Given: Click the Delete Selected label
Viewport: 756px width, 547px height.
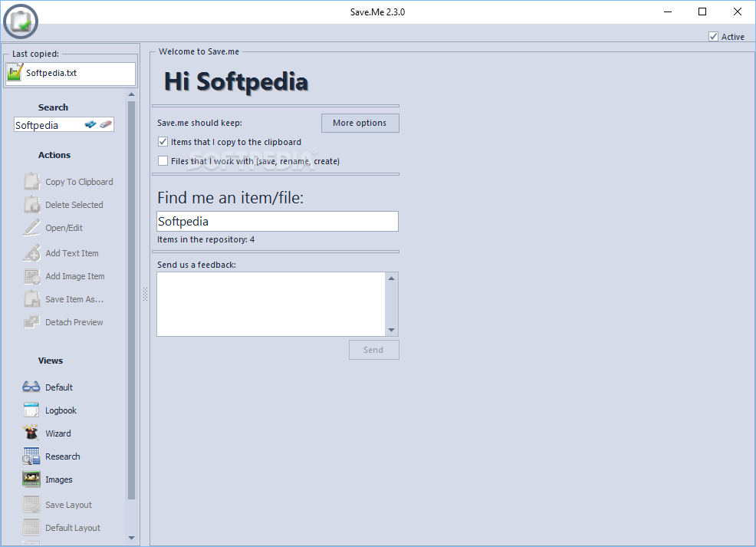Looking at the screenshot, I should [x=74, y=205].
